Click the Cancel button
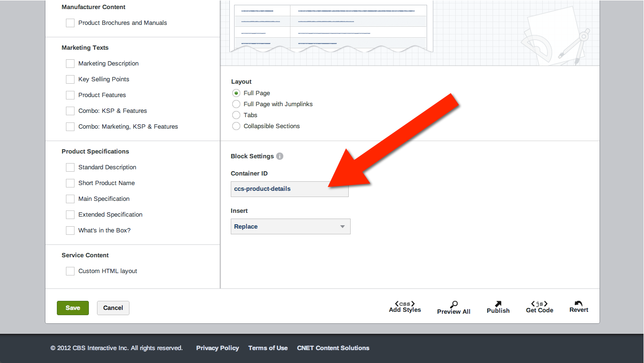644x363 pixels. (x=113, y=308)
